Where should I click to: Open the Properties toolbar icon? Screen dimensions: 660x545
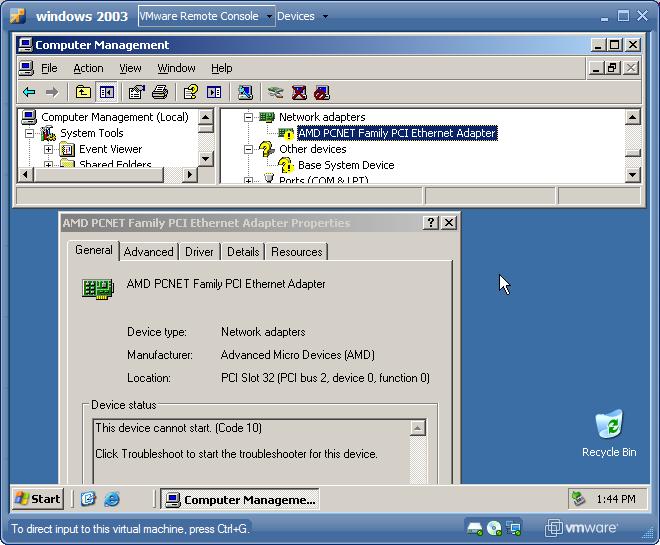click(x=136, y=92)
